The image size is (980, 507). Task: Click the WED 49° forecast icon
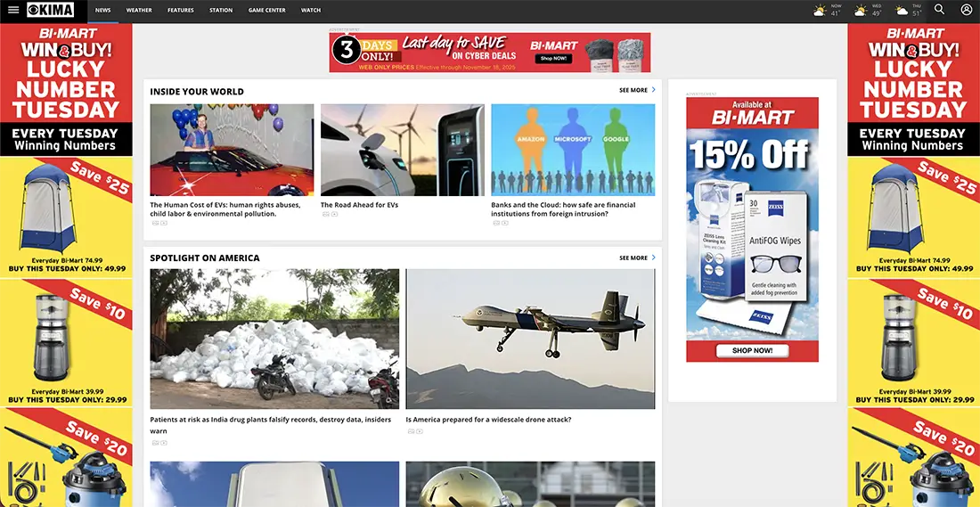pyautogui.click(x=861, y=11)
